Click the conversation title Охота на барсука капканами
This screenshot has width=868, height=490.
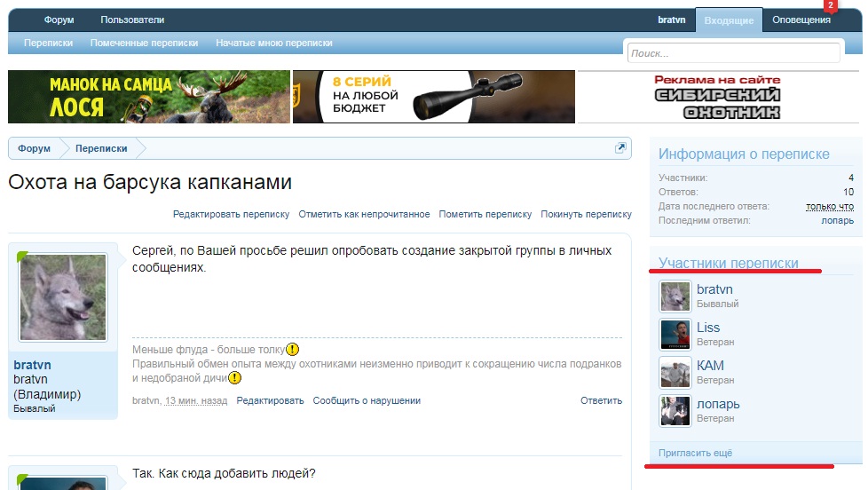pyautogui.click(x=150, y=182)
